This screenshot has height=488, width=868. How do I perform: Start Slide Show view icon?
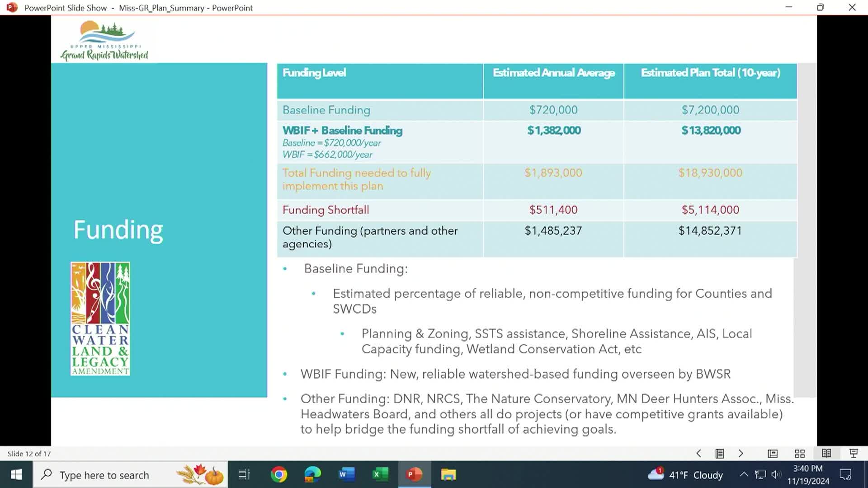[854, 453]
